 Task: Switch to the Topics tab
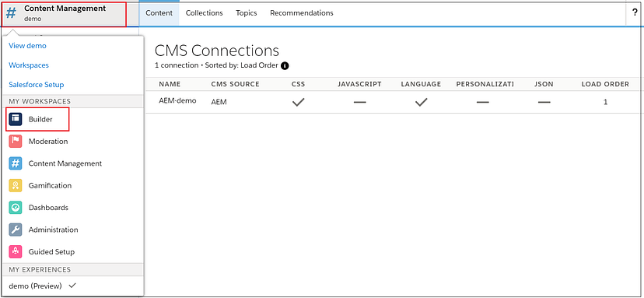coord(247,13)
